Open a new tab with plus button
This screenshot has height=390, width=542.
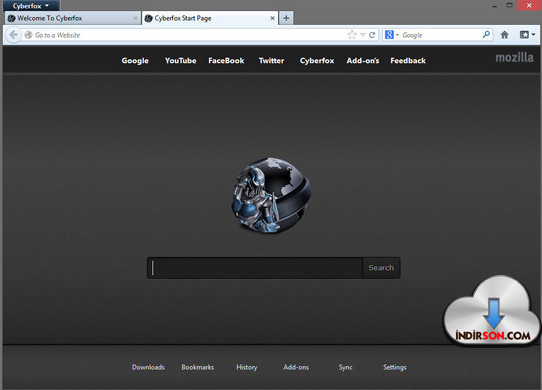(286, 18)
